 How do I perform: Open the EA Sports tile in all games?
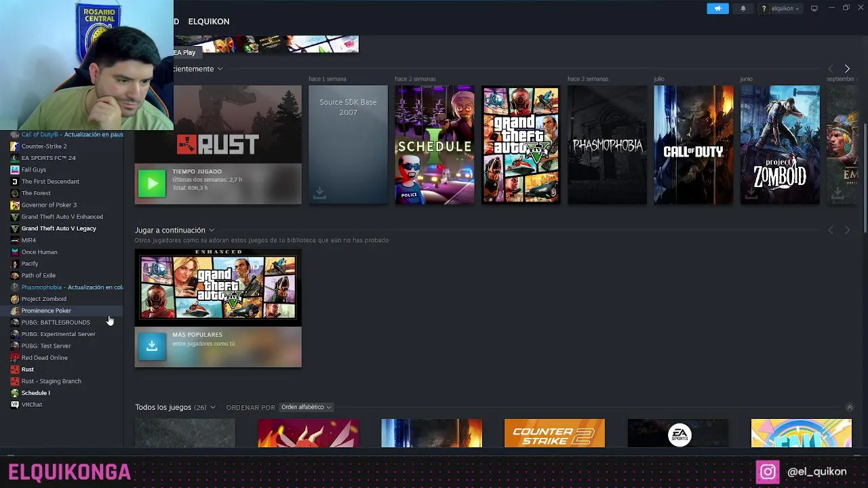coord(678,433)
